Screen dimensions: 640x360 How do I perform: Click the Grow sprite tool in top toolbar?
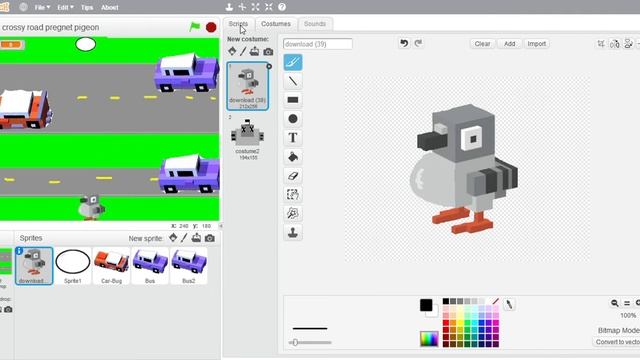tap(256, 7)
